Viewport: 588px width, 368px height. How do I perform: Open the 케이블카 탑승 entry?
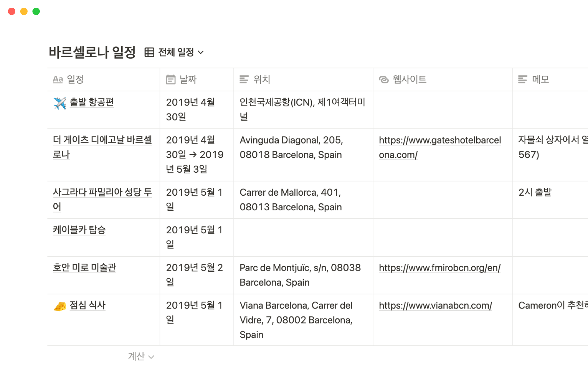point(79,230)
